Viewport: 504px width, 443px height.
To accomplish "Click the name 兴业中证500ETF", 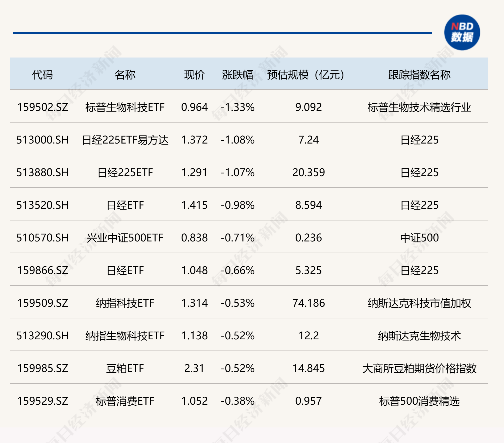I will [x=125, y=238].
